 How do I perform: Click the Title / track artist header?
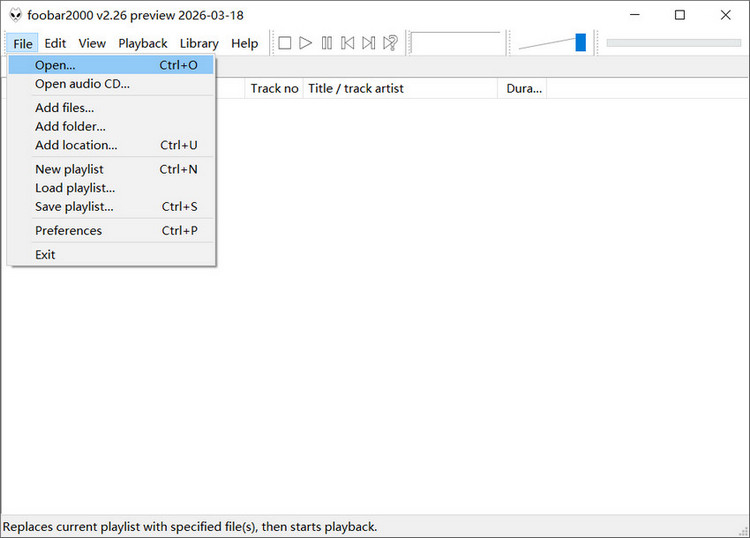[400, 88]
